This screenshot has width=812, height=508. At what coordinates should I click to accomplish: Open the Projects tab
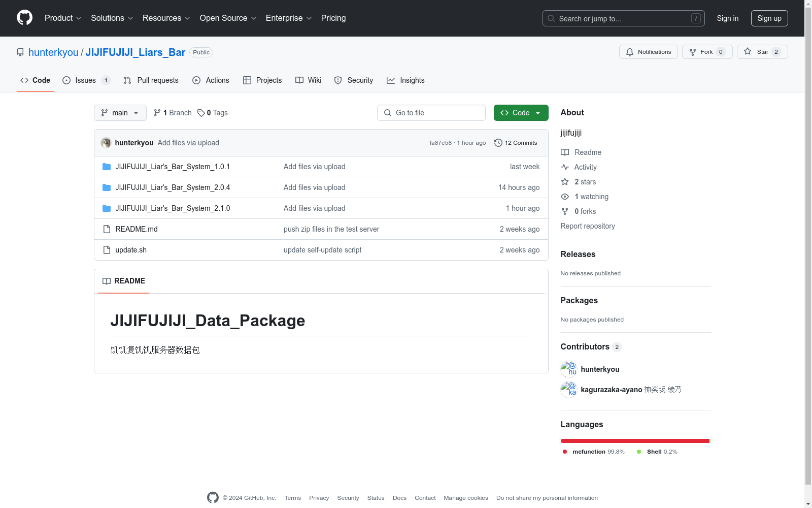(262, 80)
